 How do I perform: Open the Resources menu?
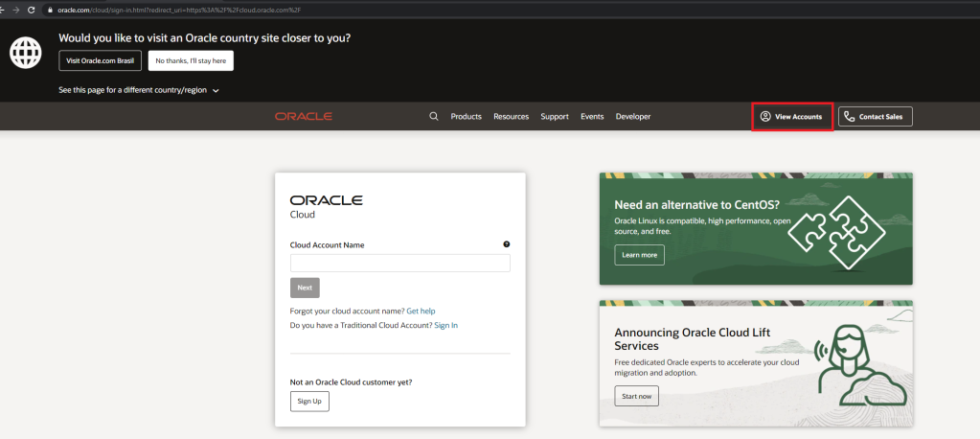tap(512, 116)
